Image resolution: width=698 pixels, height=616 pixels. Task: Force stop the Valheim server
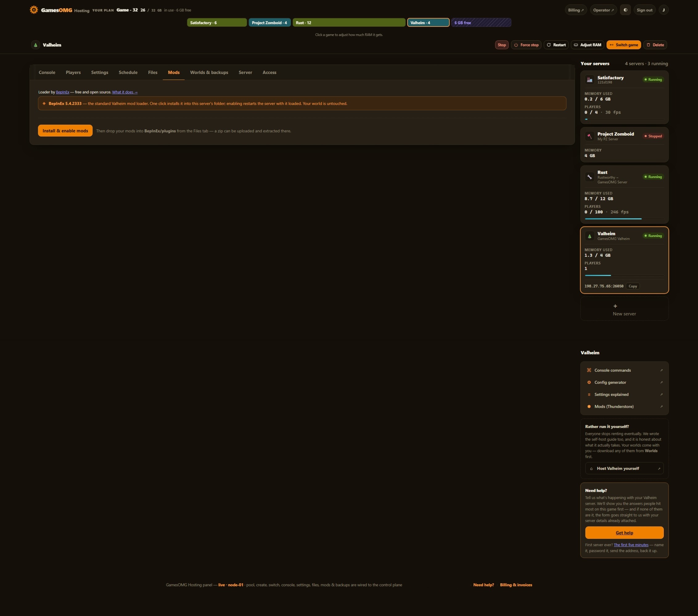(526, 45)
